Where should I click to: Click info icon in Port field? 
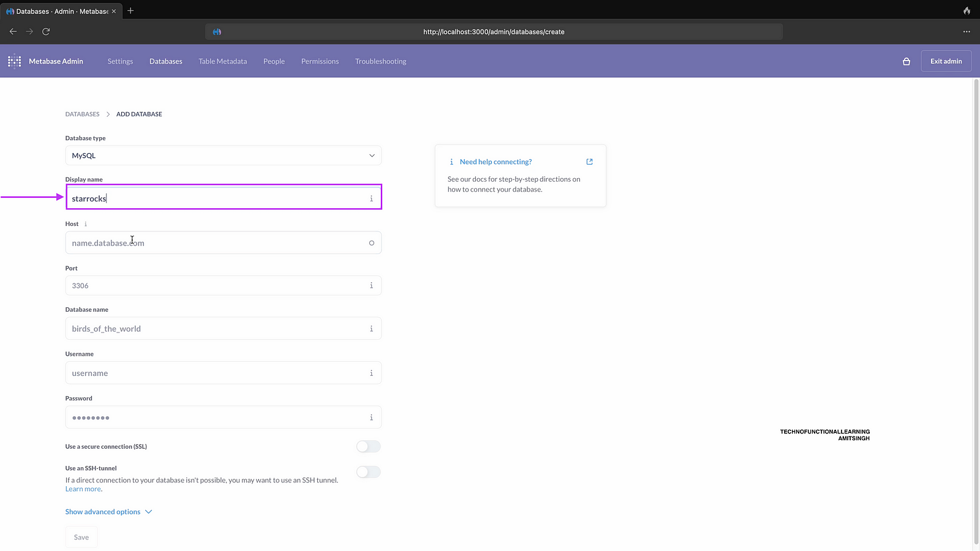(371, 285)
